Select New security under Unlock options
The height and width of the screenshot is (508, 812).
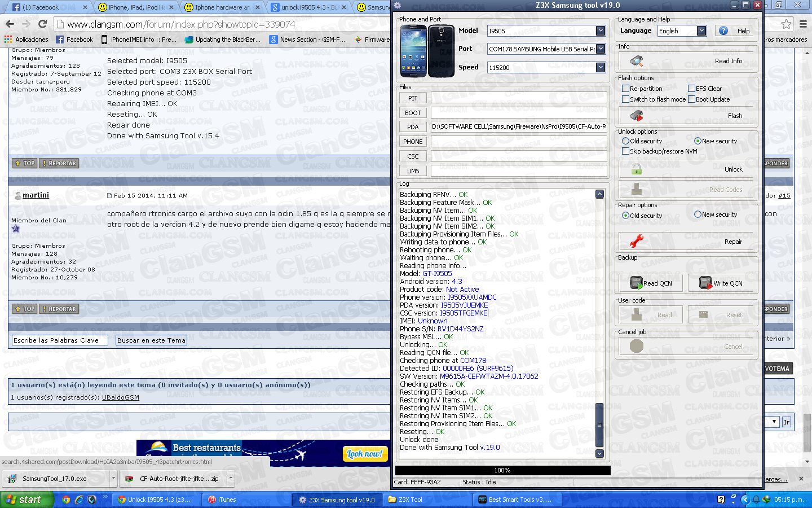pos(698,141)
